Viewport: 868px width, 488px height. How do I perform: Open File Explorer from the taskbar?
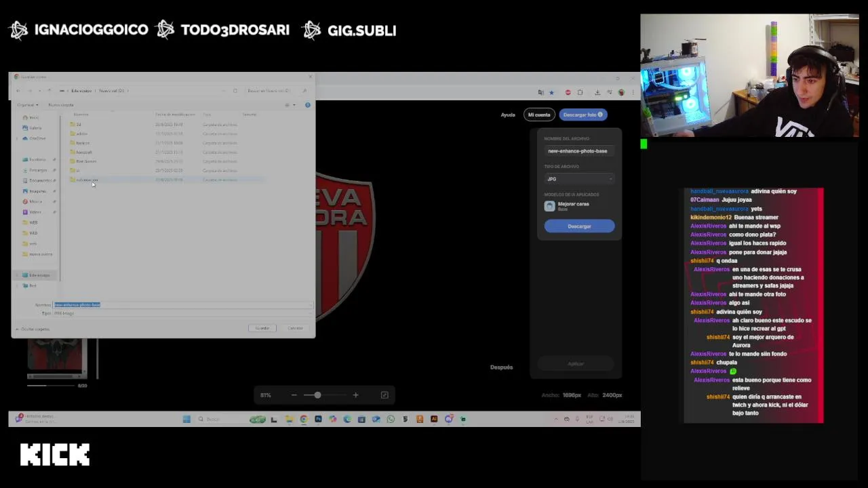click(289, 419)
